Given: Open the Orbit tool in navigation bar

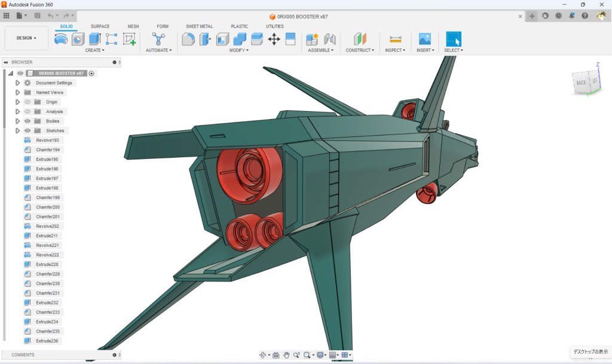Looking at the screenshot, I should [262, 355].
